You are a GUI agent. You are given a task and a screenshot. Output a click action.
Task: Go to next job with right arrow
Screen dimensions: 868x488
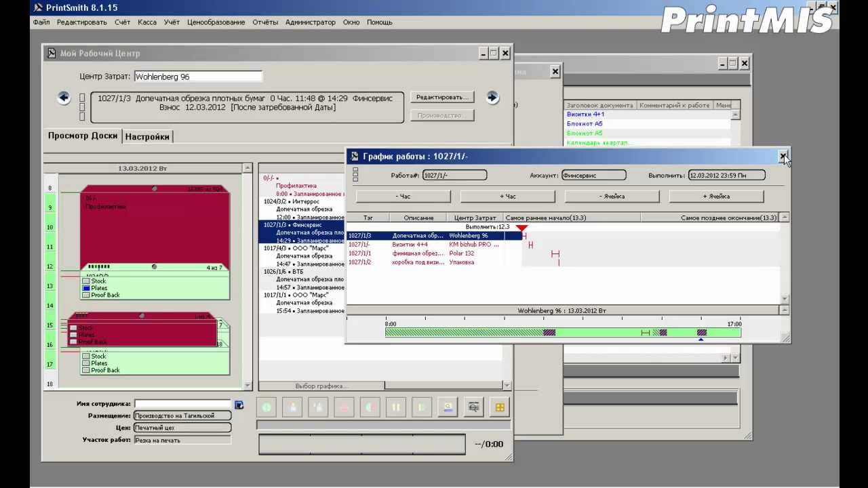click(x=492, y=98)
